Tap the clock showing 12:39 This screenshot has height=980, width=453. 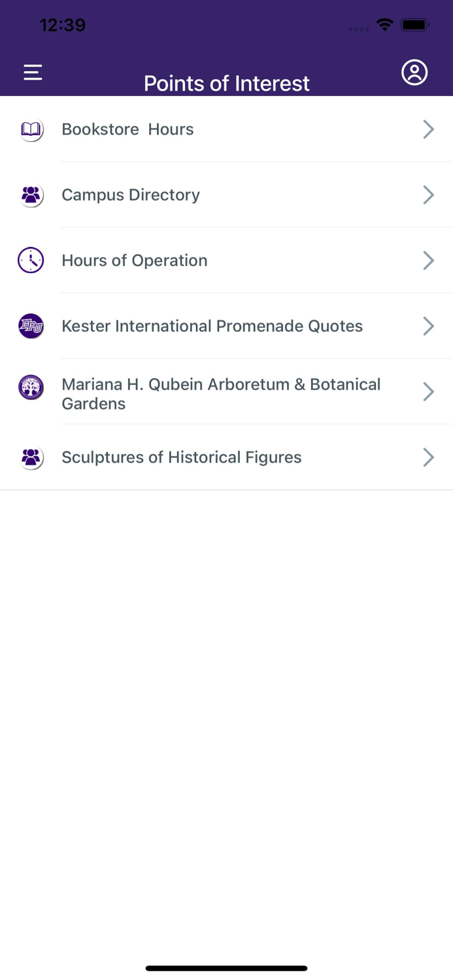tap(63, 25)
